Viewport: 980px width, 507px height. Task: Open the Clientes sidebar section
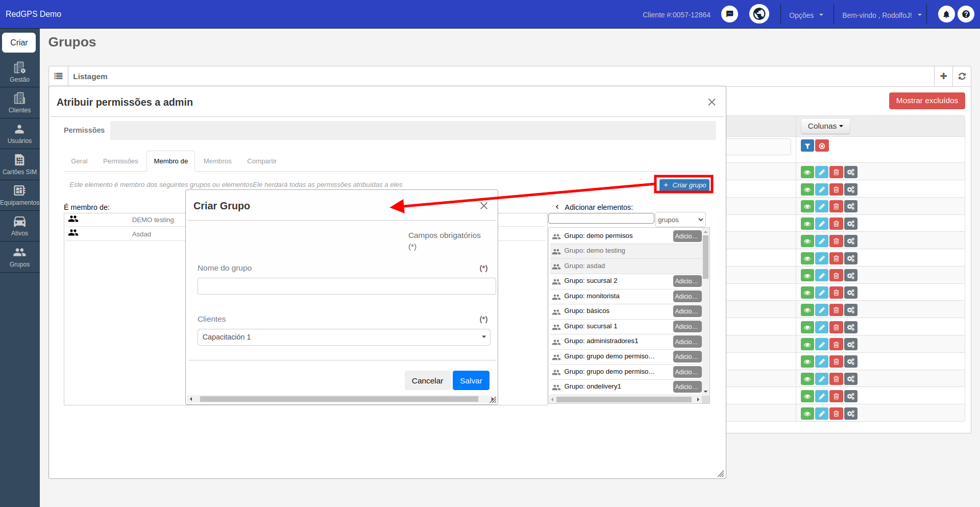19,103
